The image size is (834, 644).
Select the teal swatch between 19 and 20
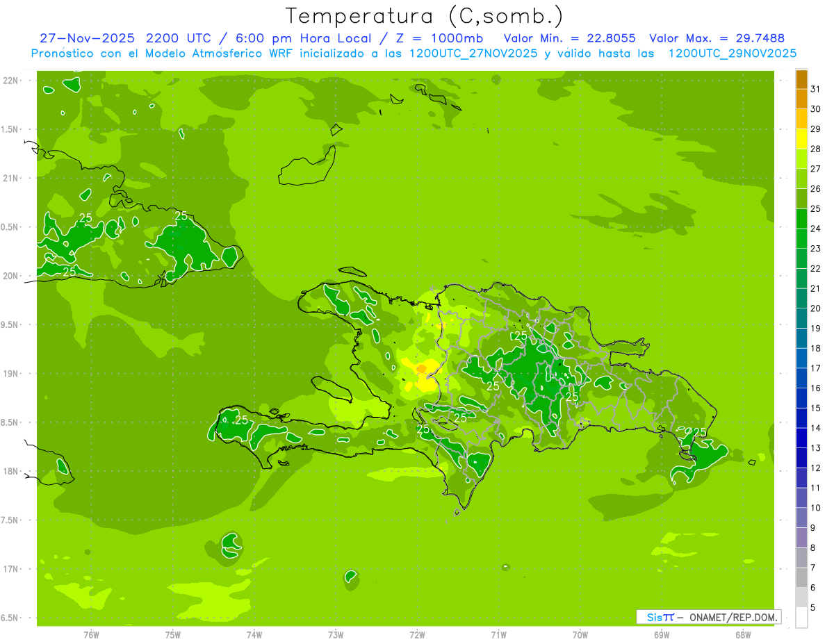[801, 318]
